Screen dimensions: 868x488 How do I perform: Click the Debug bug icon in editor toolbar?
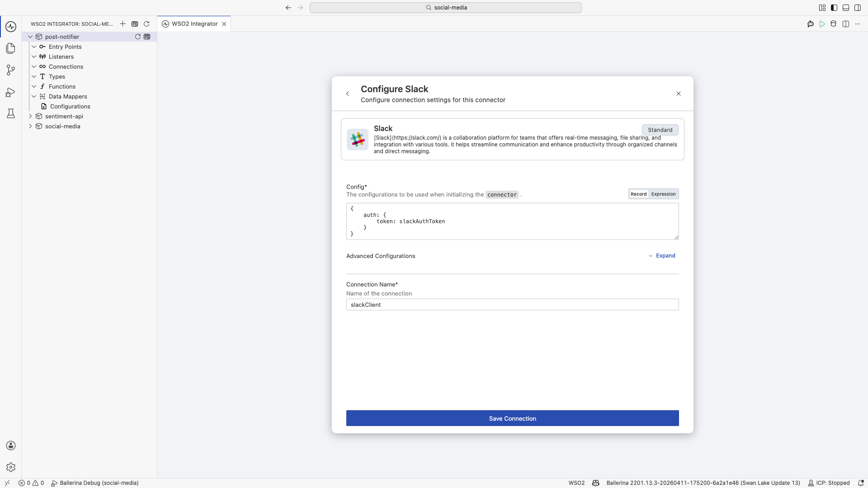[834, 24]
